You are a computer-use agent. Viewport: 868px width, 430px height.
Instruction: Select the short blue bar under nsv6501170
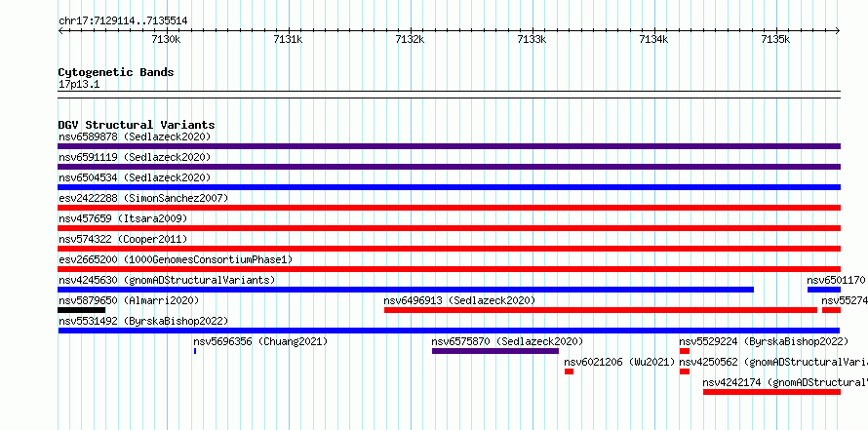(x=824, y=290)
